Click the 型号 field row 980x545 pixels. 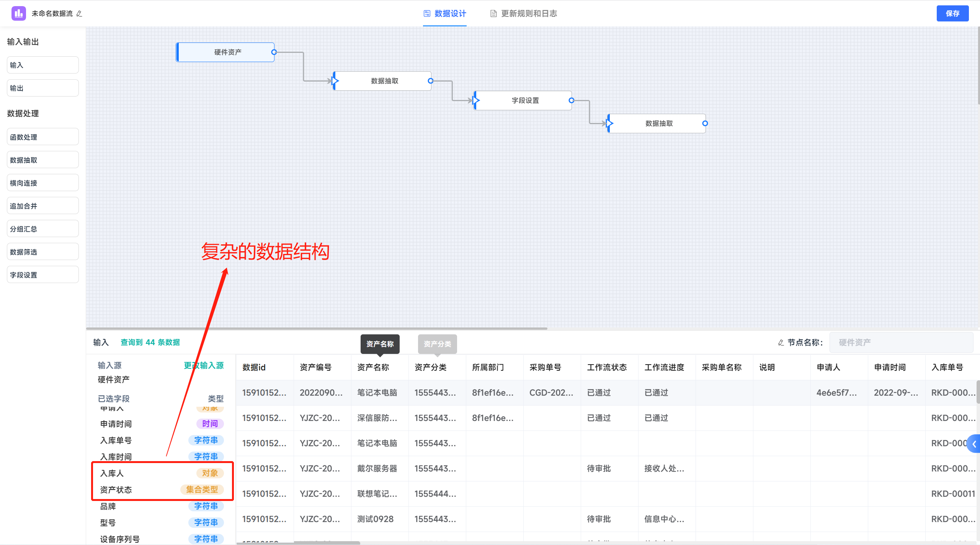point(162,523)
